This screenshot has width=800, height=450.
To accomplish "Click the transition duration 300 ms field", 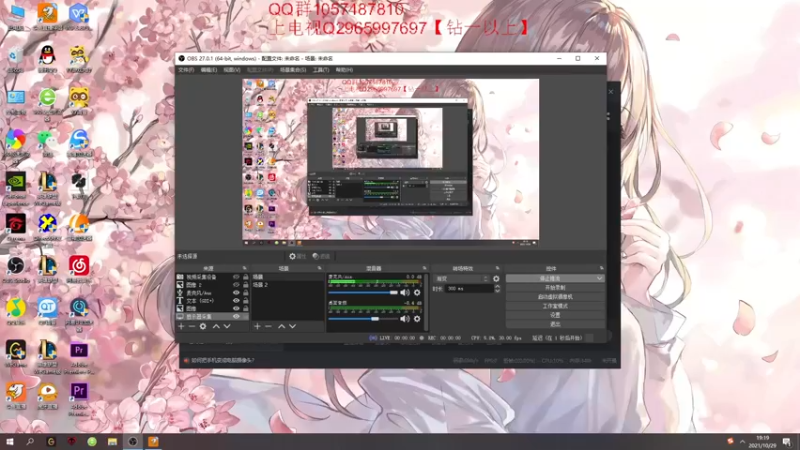I will 469,289.
